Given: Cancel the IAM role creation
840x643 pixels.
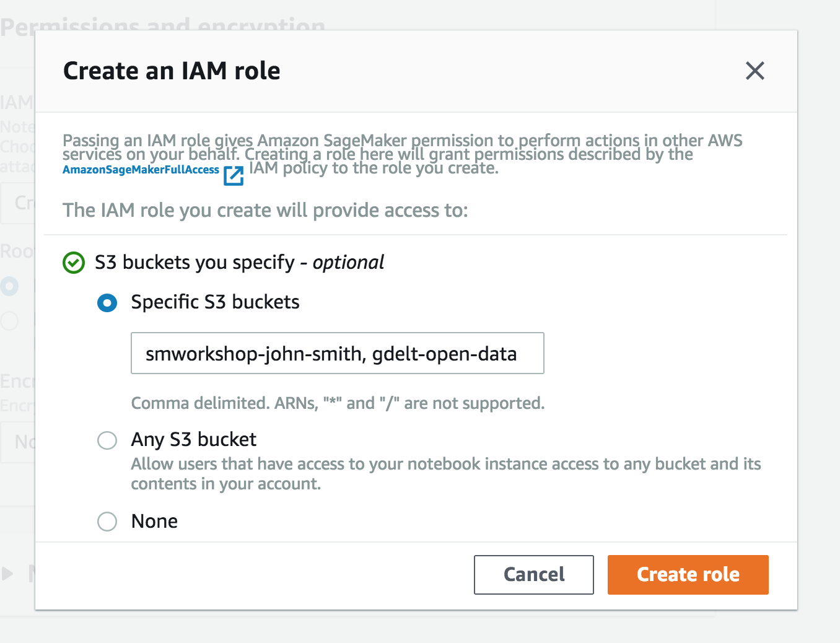Looking at the screenshot, I should [x=534, y=575].
